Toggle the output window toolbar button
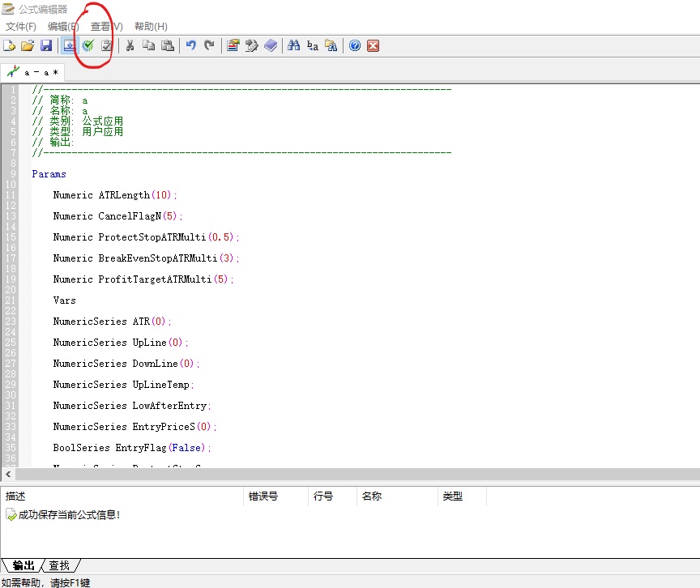 [69, 45]
